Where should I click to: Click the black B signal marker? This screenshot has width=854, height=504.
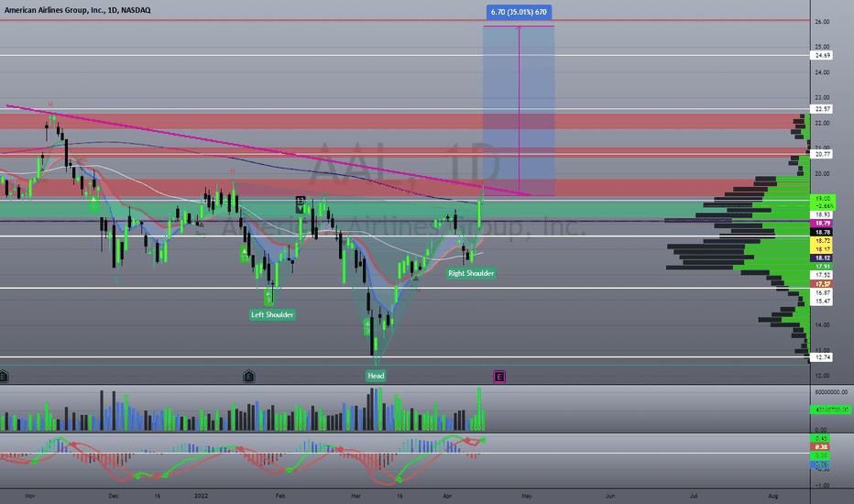click(x=301, y=204)
